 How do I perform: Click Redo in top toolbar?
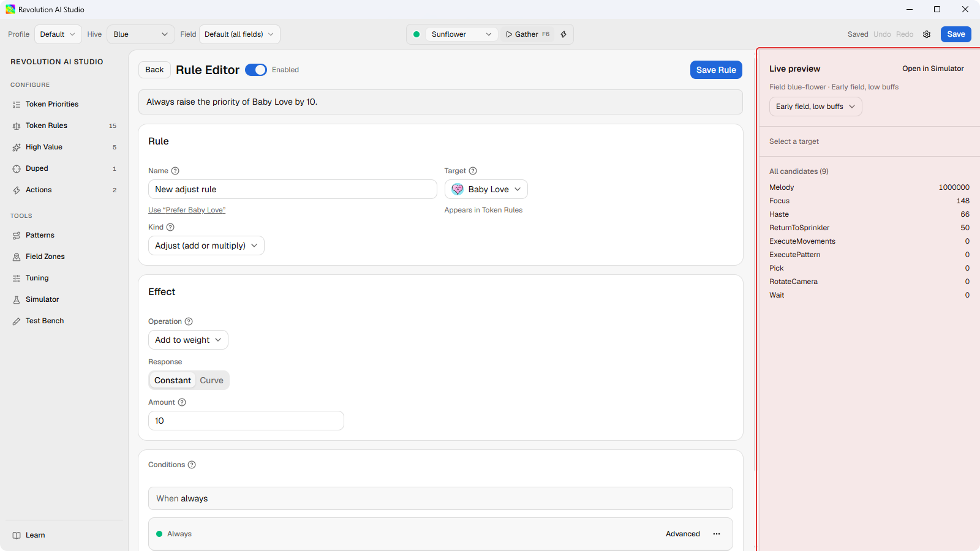pyautogui.click(x=905, y=34)
